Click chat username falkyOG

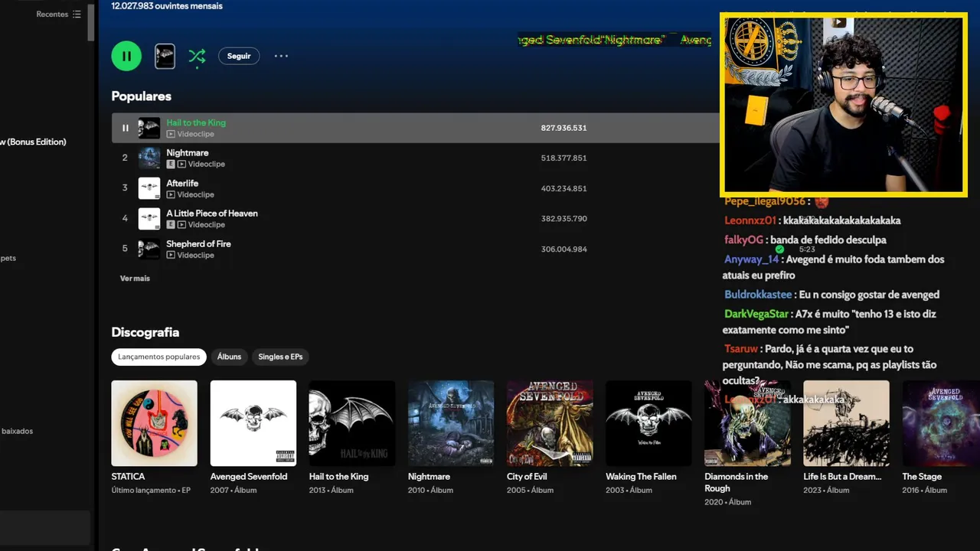tap(744, 240)
